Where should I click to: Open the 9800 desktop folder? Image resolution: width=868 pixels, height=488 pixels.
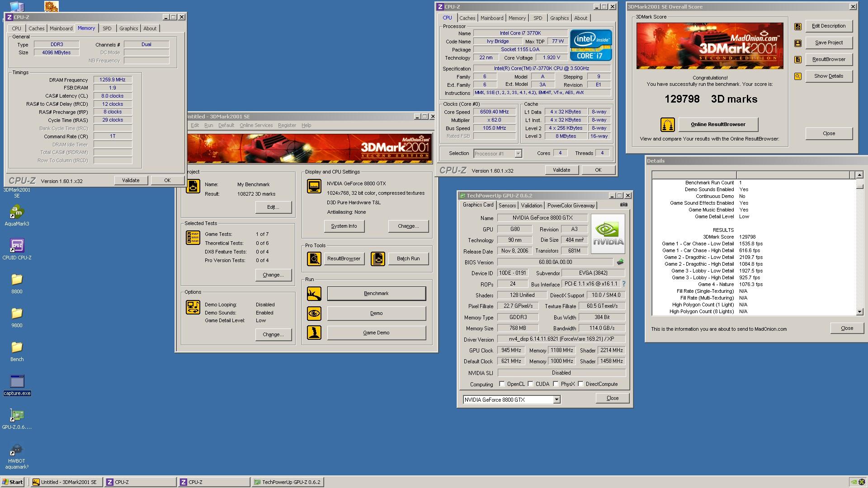pyautogui.click(x=17, y=317)
